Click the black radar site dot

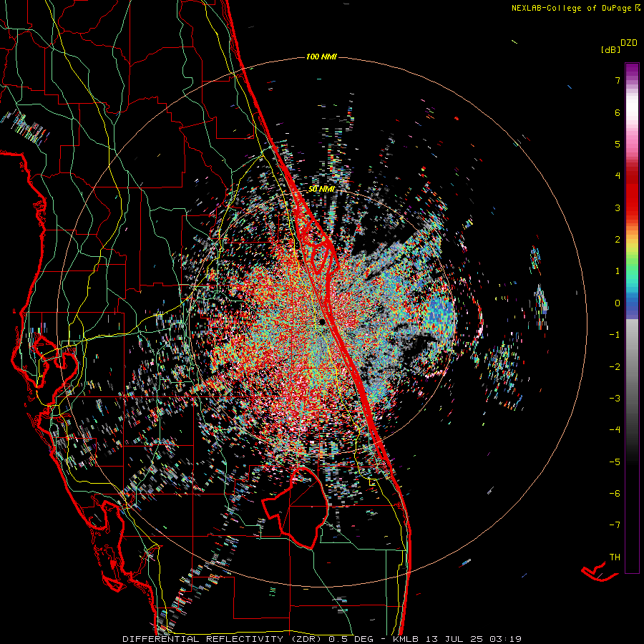point(323,322)
